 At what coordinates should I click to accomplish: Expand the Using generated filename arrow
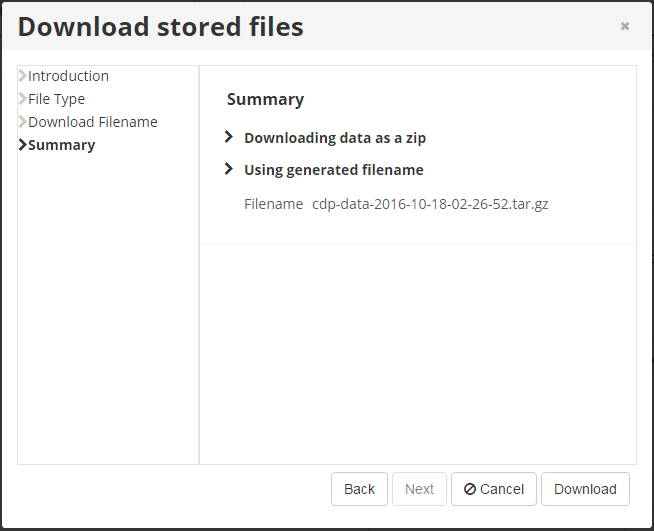(229, 169)
